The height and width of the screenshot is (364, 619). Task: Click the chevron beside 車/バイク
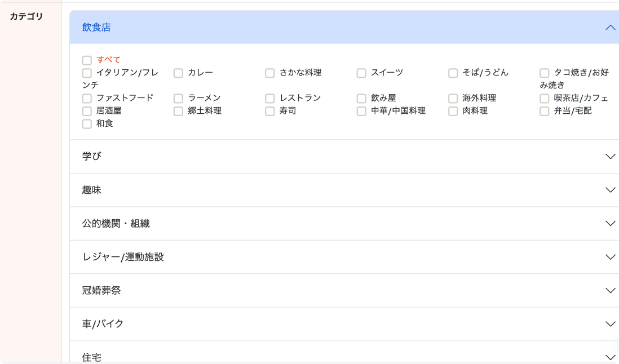tap(609, 324)
